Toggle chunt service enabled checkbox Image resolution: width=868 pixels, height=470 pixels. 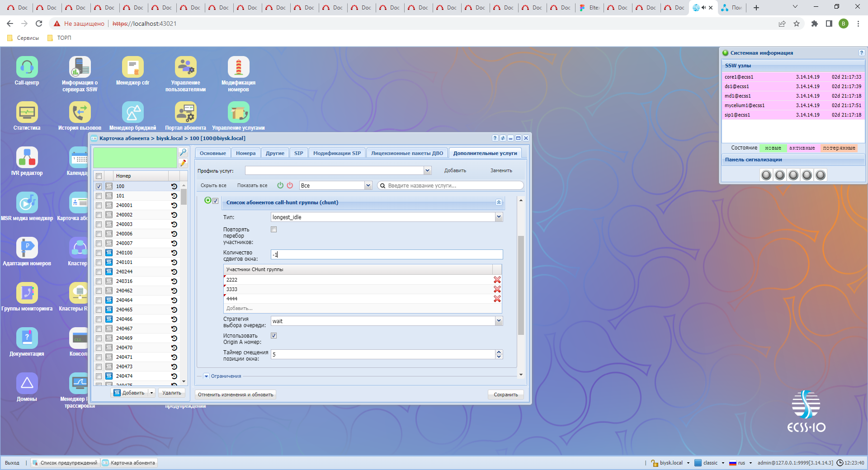pyautogui.click(x=216, y=201)
